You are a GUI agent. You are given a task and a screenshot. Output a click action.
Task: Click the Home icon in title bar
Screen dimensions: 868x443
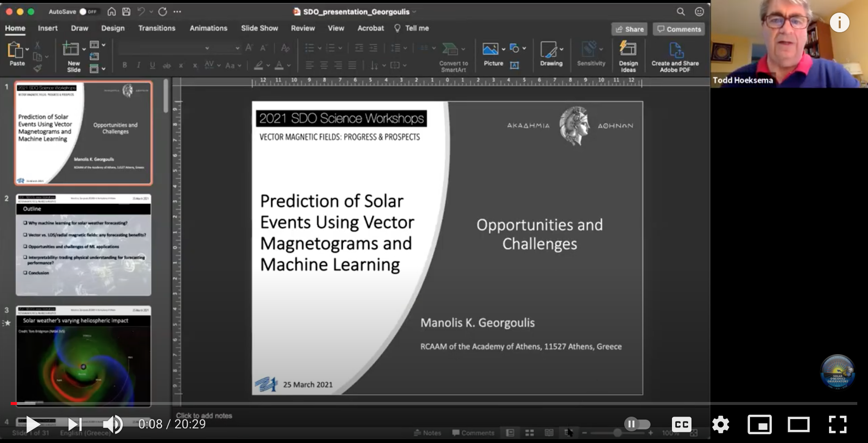point(112,11)
